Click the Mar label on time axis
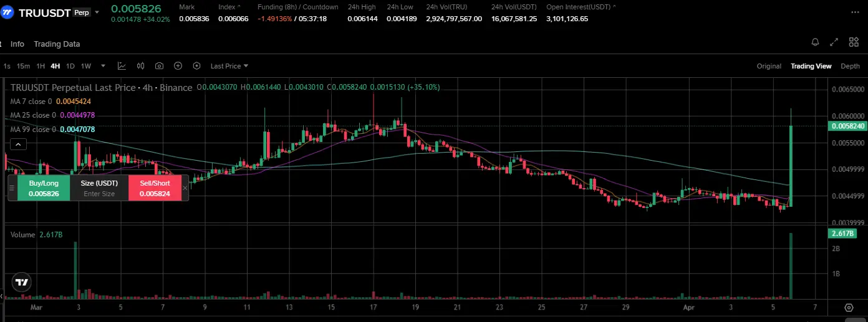This screenshot has height=322, width=868. [37, 308]
